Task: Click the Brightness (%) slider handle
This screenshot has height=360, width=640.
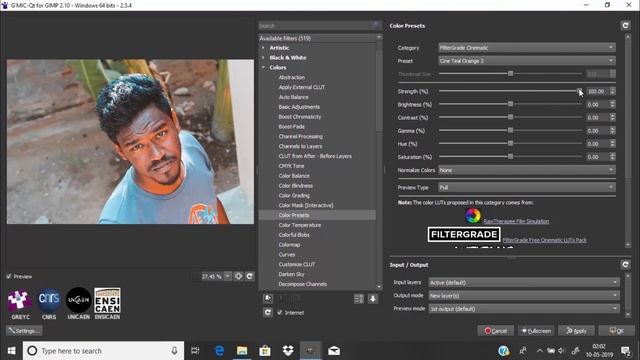Action: point(510,104)
